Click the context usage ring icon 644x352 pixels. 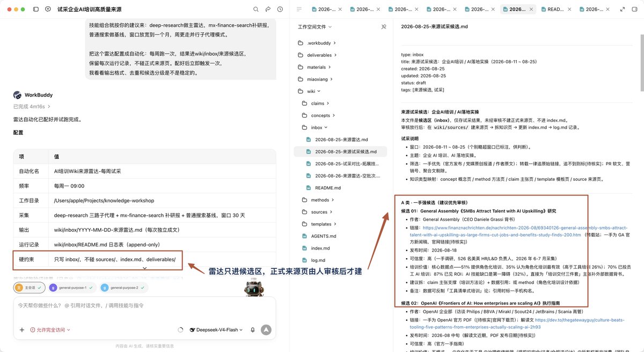pyautogui.click(x=180, y=329)
